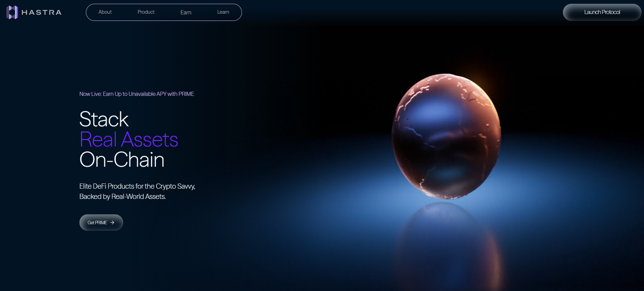This screenshot has height=291, width=644.
Task: Click the Hastra hexagon logo icon
Action: click(x=12, y=12)
